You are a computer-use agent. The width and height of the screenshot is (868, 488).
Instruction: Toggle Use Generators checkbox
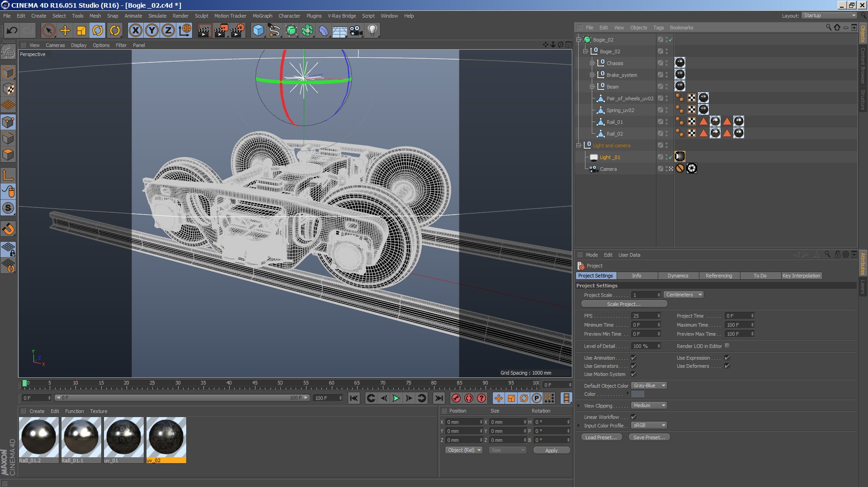[x=633, y=366]
